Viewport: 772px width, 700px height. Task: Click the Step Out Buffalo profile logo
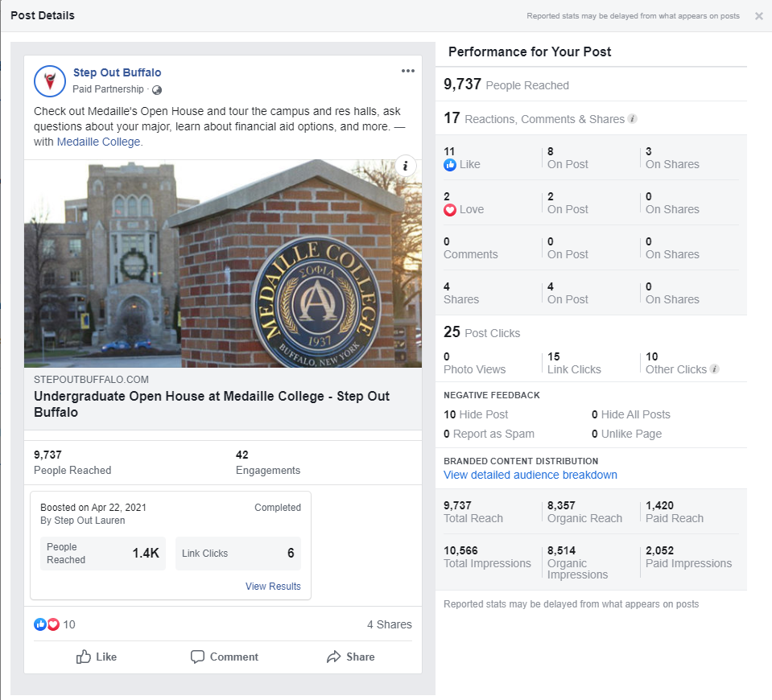(50, 81)
